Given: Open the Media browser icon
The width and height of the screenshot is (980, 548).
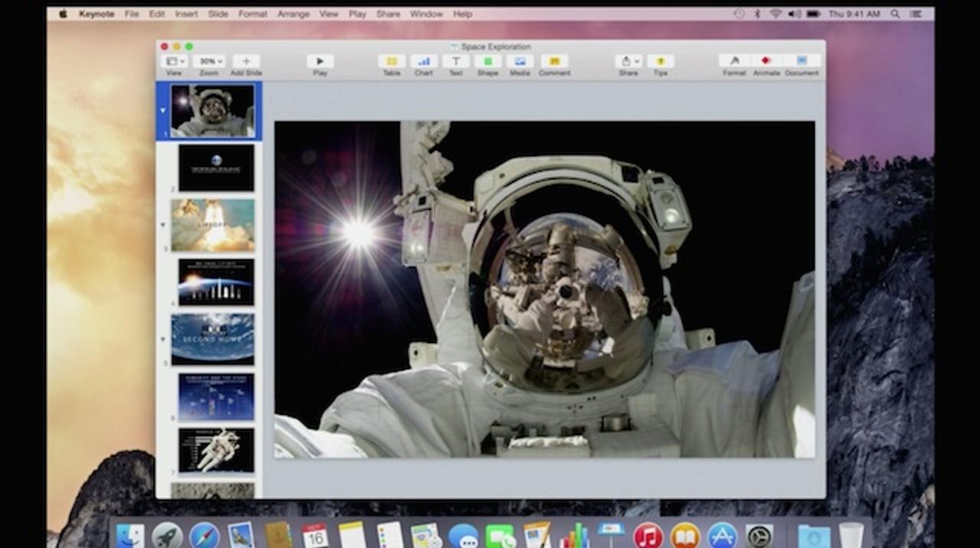Looking at the screenshot, I should coord(520,62).
